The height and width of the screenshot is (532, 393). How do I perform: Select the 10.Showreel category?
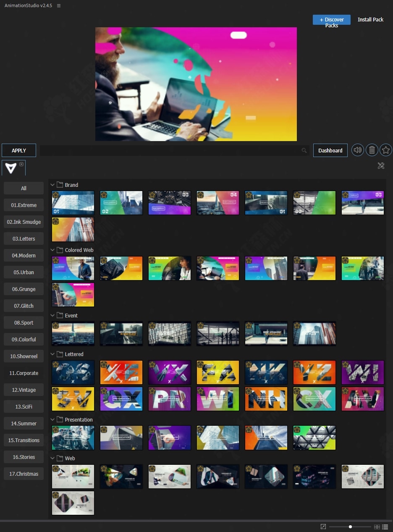pyautogui.click(x=24, y=356)
